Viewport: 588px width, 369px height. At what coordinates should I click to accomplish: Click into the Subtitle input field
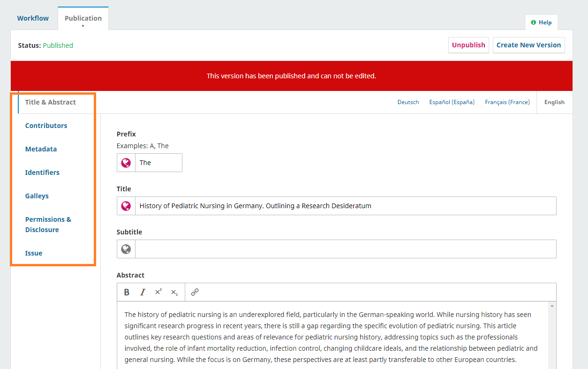345,249
